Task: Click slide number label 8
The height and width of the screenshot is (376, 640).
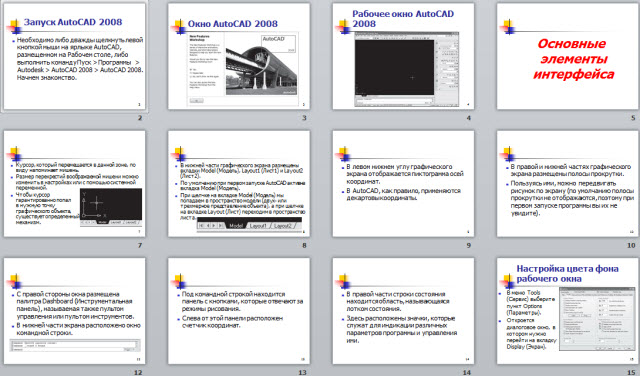Action: click(x=304, y=245)
